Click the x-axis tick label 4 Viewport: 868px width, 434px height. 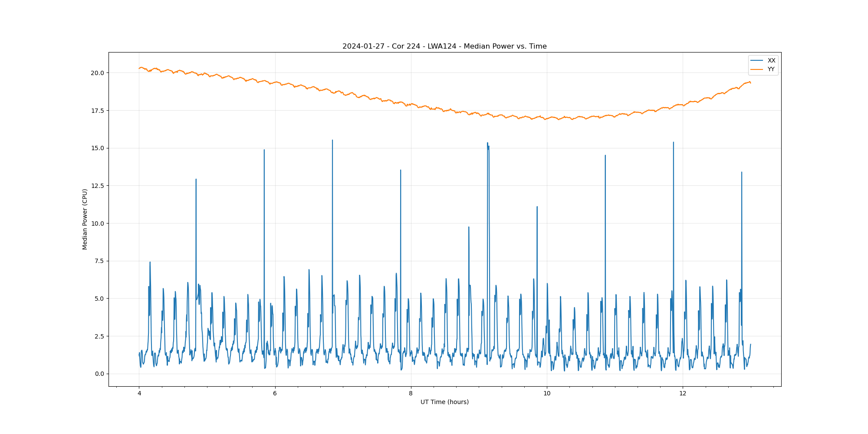coord(139,394)
